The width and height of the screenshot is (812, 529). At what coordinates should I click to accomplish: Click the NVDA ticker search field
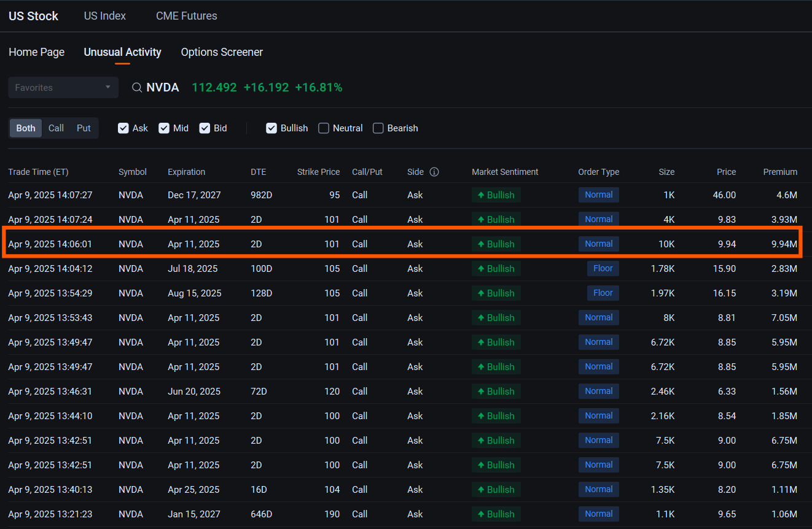coord(163,88)
